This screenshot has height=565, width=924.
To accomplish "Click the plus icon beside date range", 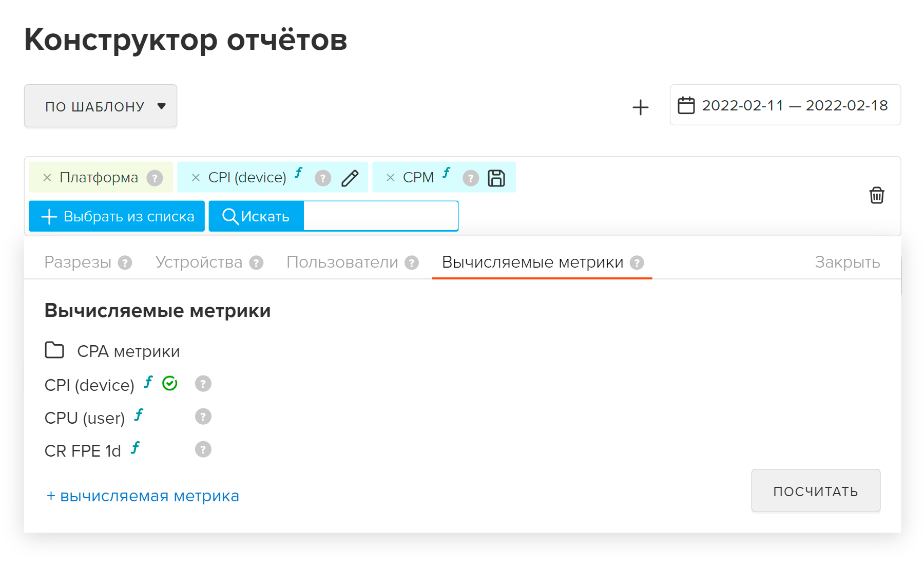I will coord(640,107).
